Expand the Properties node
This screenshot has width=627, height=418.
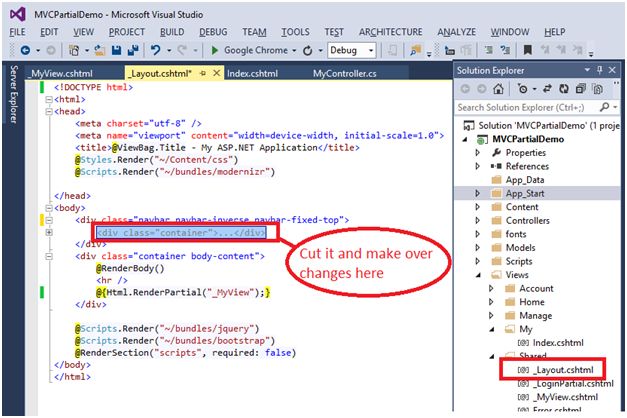coord(477,152)
